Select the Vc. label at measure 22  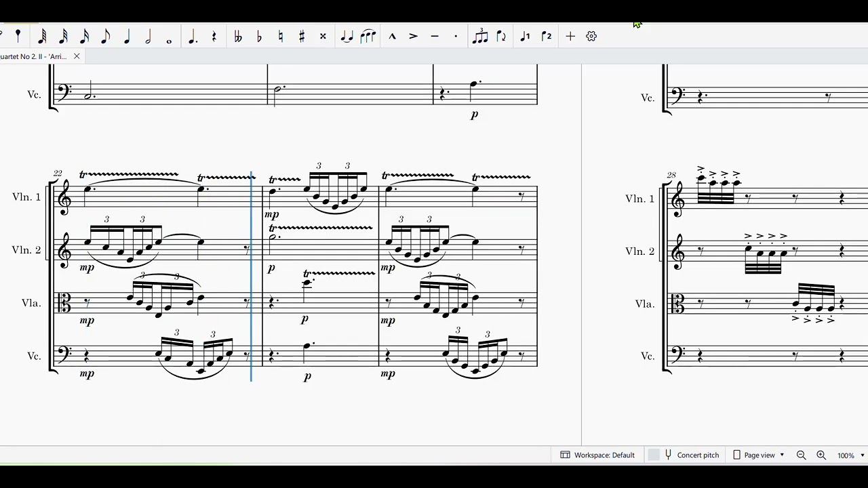coord(34,356)
